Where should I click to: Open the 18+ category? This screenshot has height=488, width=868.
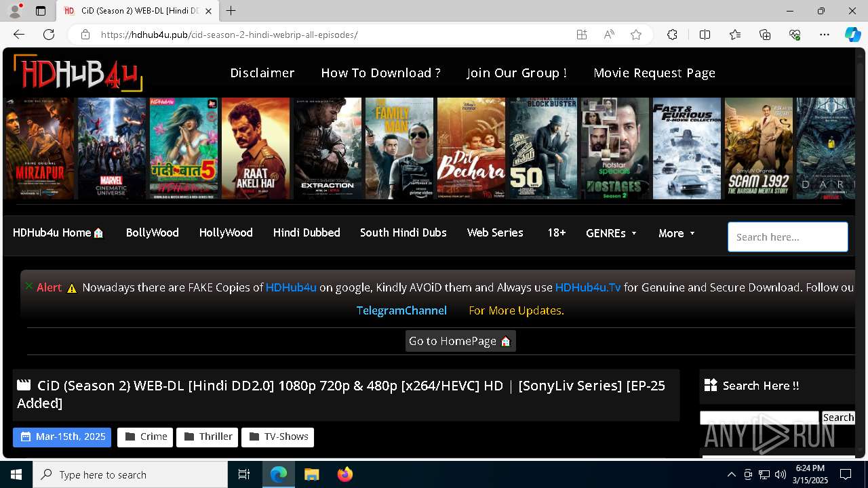tap(557, 232)
